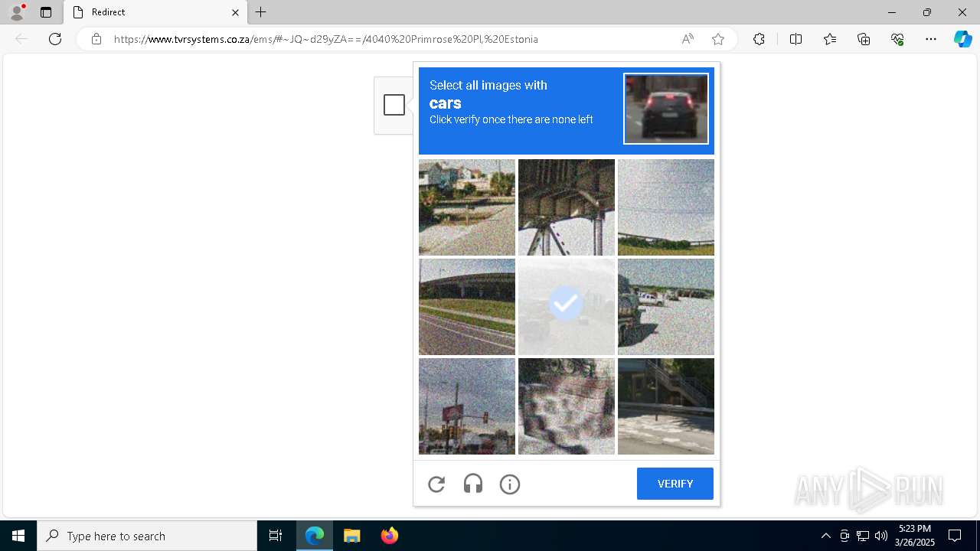
Task: Open Browser essentials heart icon
Action: point(897,39)
